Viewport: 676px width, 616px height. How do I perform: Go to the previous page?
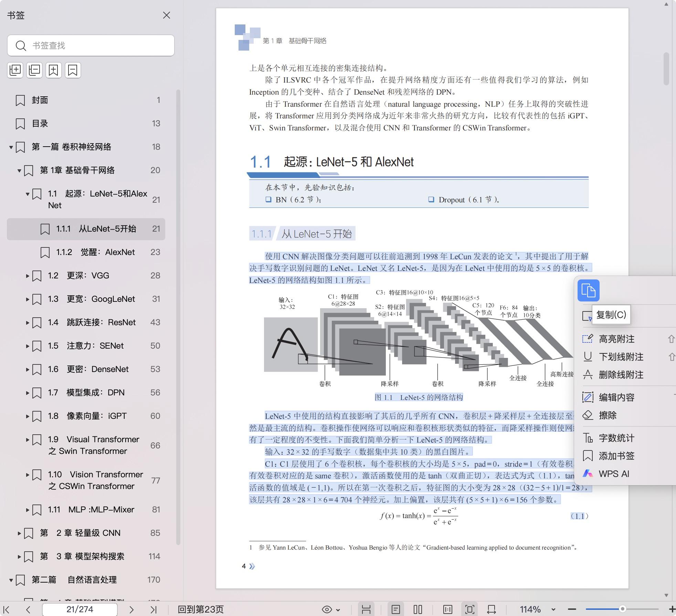pyautogui.click(x=28, y=609)
